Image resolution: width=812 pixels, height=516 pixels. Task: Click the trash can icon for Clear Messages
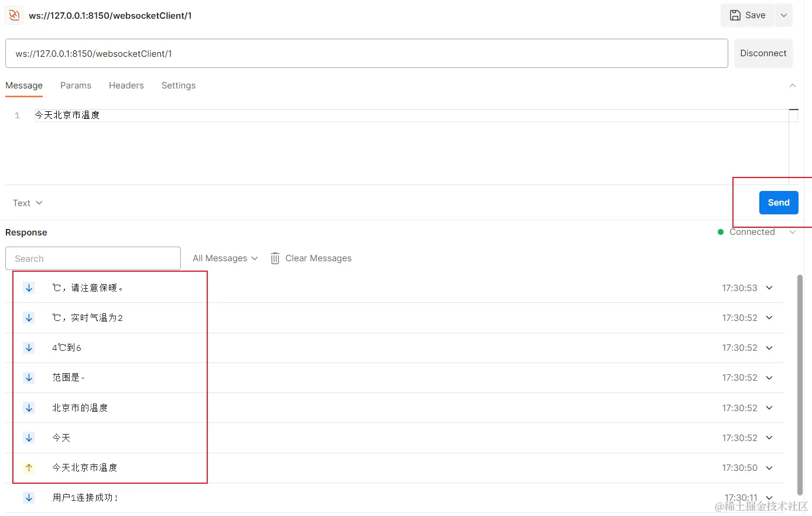275,258
